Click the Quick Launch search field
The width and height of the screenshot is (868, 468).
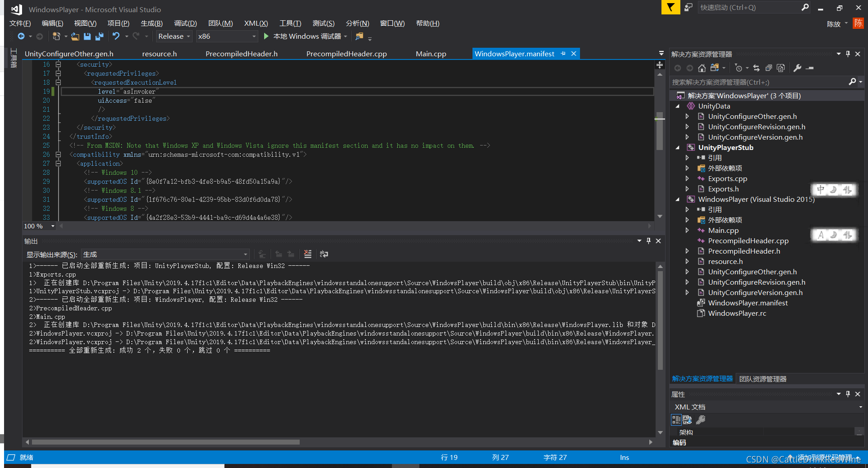tap(749, 7)
